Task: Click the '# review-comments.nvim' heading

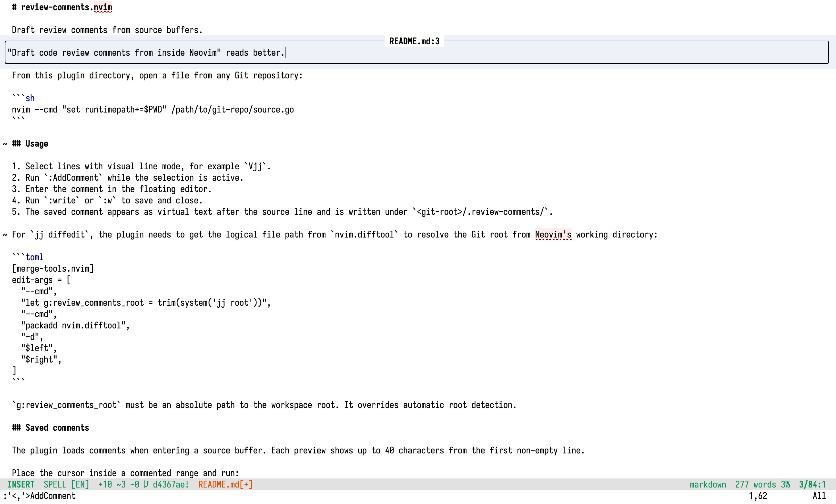Action: 62,7
